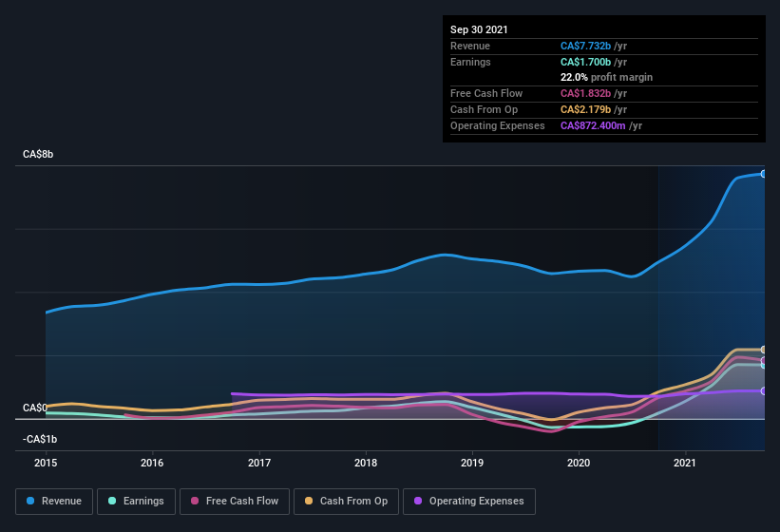Click the Sep 30 2021 tooltip date
Image resolution: width=780 pixels, height=532 pixels.
[479, 29]
